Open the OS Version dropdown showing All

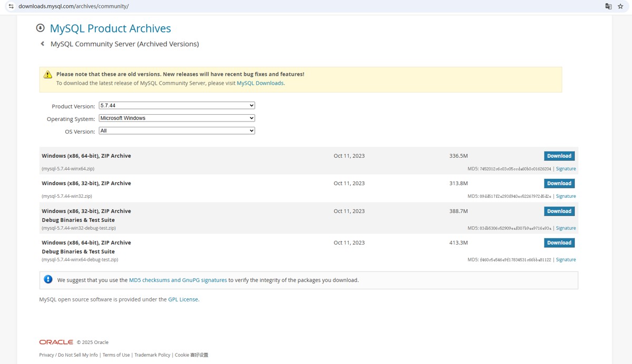pyautogui.click(x=177, y=130)
